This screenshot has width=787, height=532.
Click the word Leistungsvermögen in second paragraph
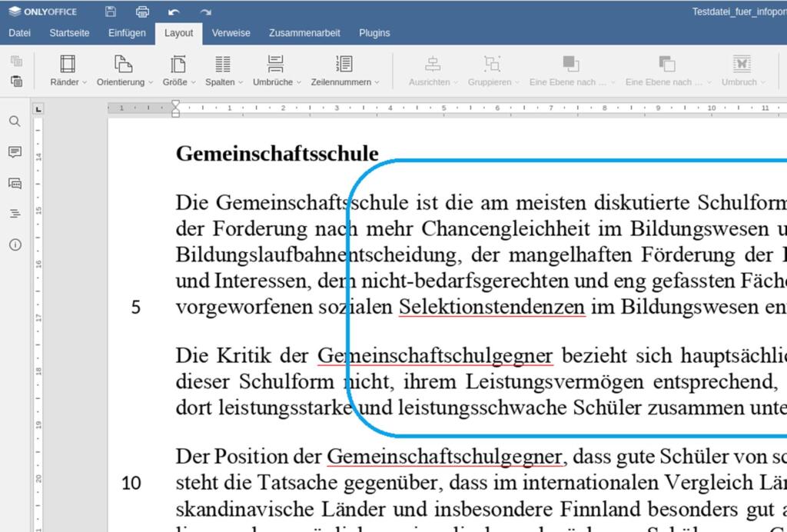555,382
